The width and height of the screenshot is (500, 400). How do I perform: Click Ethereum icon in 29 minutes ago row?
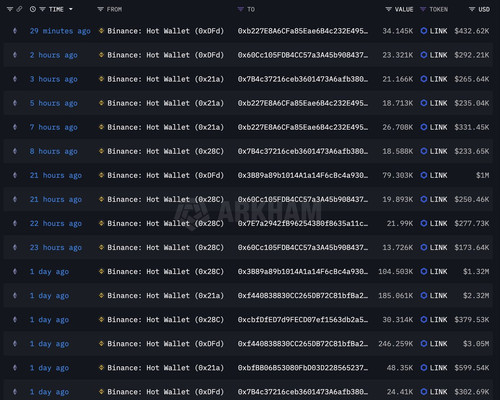15,31
